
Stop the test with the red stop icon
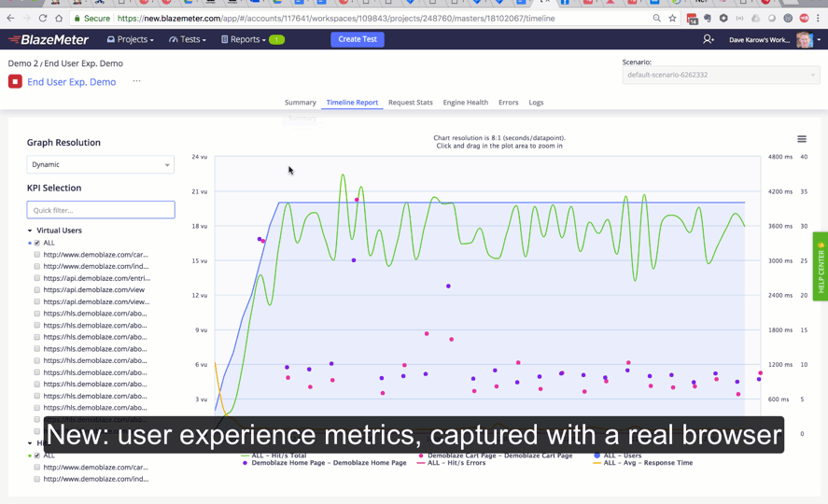[15, 82]
